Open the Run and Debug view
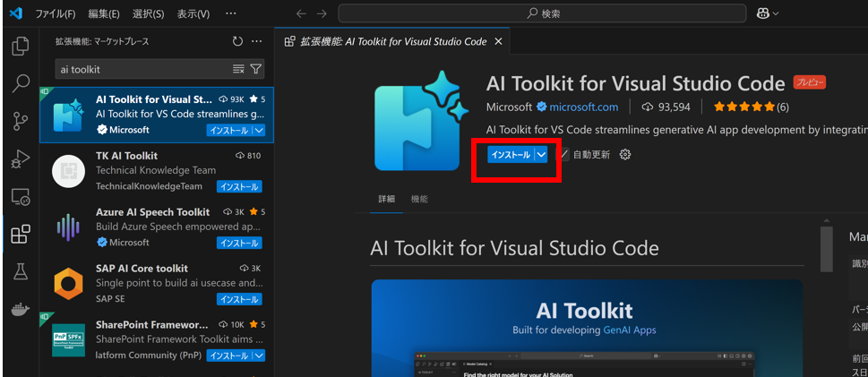This screenshot has height=377, width=868. click(x=21, y=159)
